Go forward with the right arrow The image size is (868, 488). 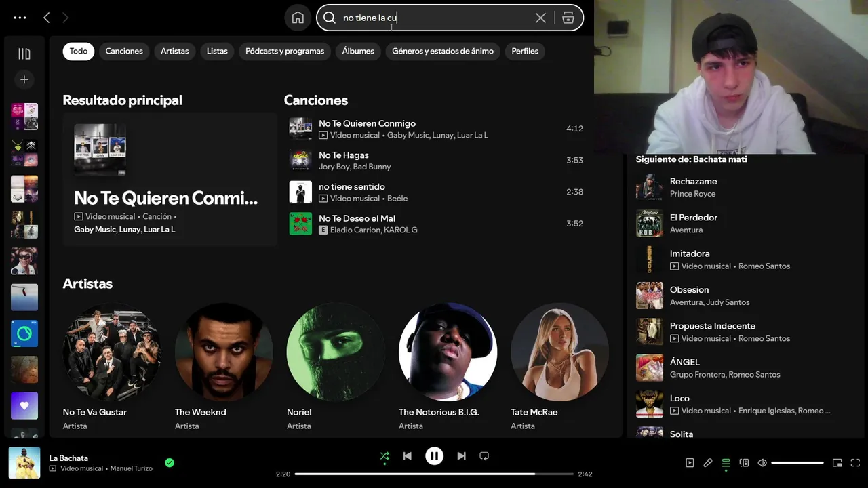pyautogui.click(x=65, y=18)
